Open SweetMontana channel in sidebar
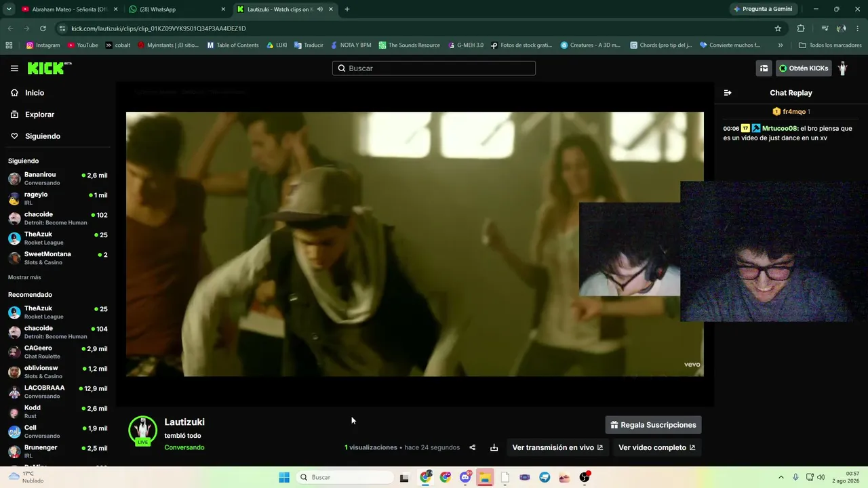 click(x=58, y=258)
